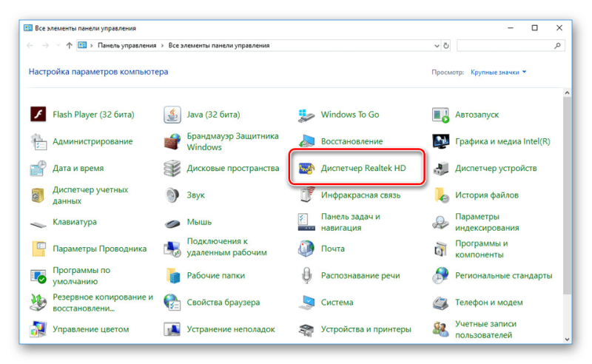The image size is (592, 364).
Task: Open the Брандмауэр Защитника Windows brick wall icon
Action: (x=172, y=141)
